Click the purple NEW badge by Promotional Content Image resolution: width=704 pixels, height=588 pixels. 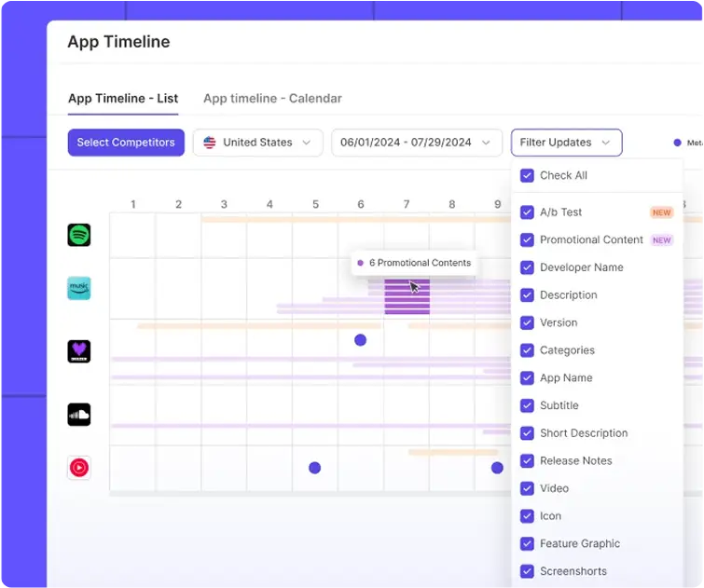click(661, 240)
